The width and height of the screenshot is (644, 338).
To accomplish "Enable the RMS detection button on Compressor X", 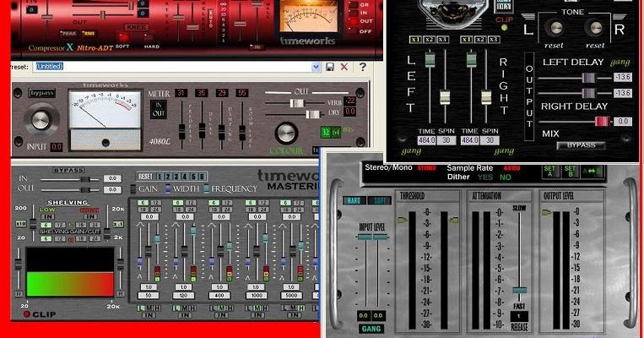I will click(x=89, y=33).
